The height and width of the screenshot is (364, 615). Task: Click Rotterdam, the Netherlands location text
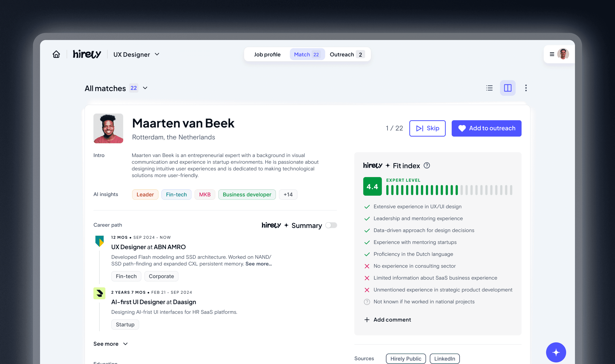point(173,137)
